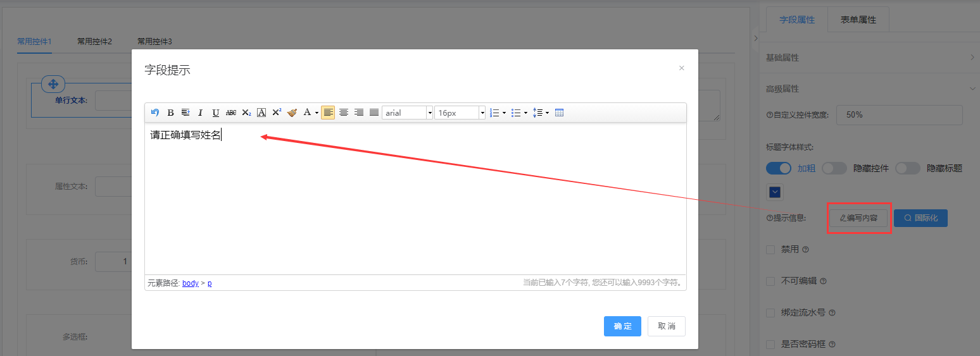Viewport: 980px width, 356px height.
Task: Open the title color picker swatch
Action: click(x=775, y=192)
